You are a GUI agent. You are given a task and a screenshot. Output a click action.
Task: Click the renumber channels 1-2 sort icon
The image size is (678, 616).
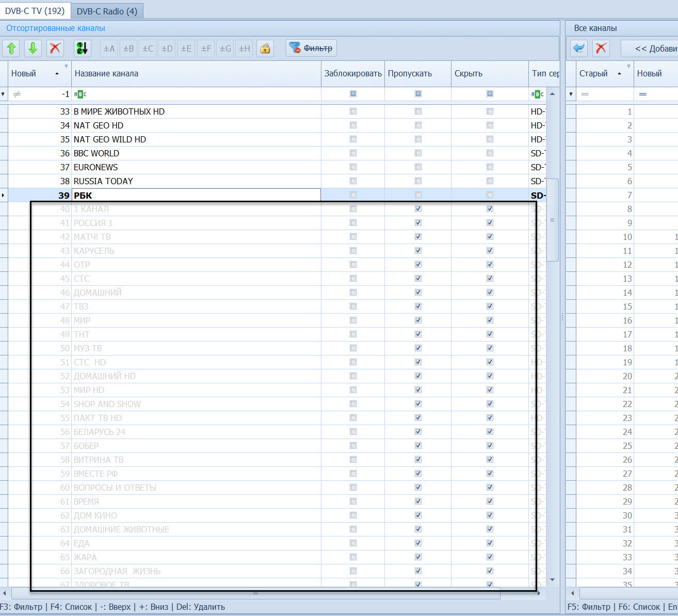click(x=82, y=48)
